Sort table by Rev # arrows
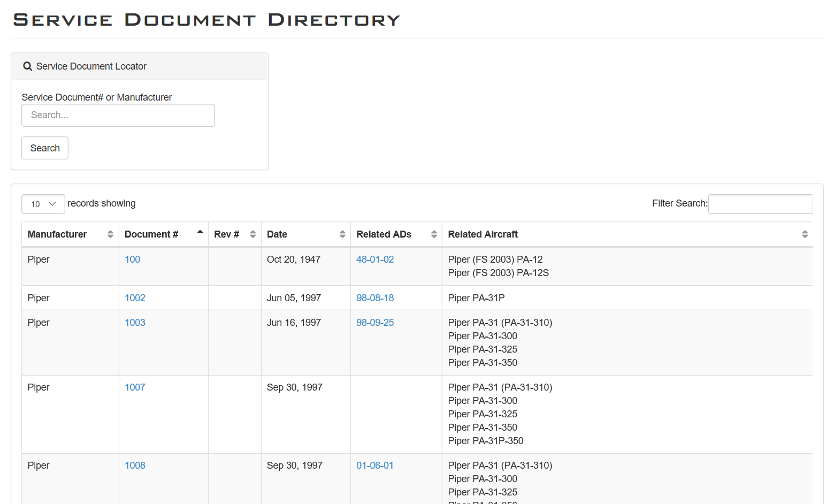834x504 pixels. coord(253,234)
